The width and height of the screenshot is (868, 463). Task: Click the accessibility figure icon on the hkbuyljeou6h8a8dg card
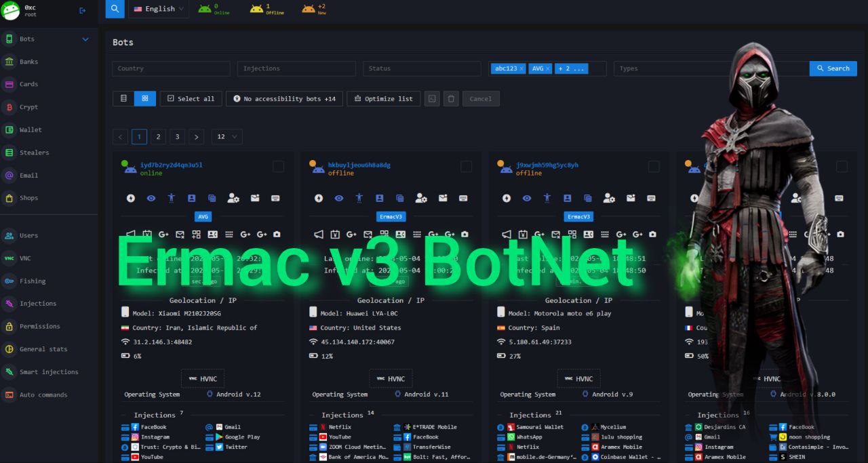[359, 198]
